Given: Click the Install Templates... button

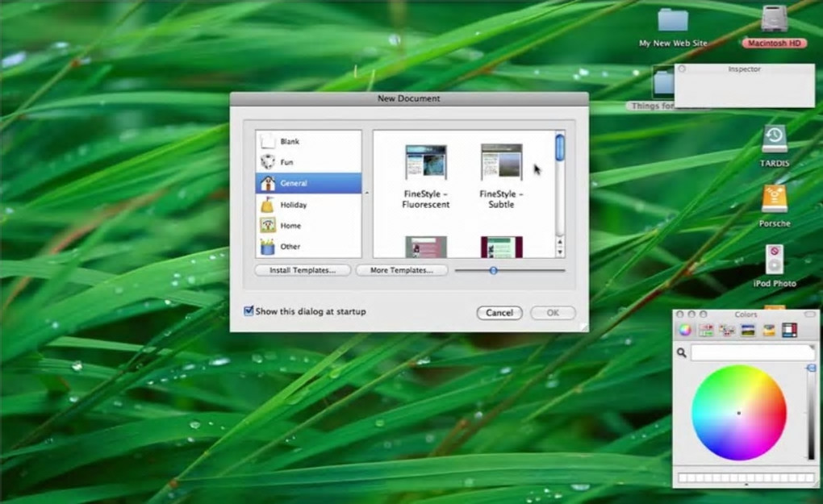Looking at the screenshot, I should (x=303, y=270).
